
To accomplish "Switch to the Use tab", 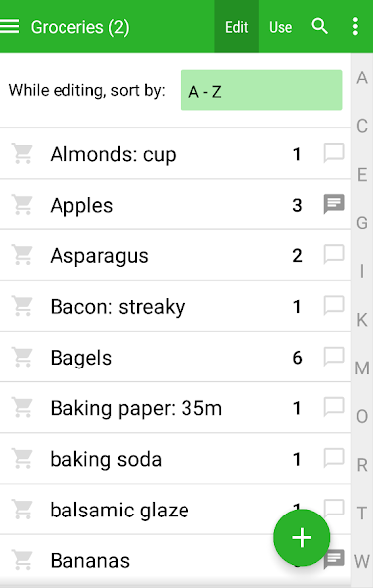I will pyautogui.click(x=280, y=26).
